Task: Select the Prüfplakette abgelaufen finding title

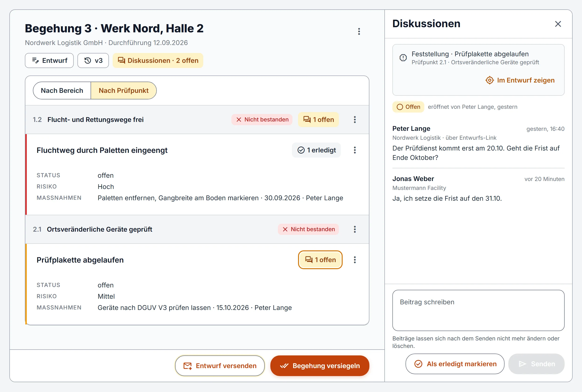Action: pyautogui.click(x=80, y=260)
